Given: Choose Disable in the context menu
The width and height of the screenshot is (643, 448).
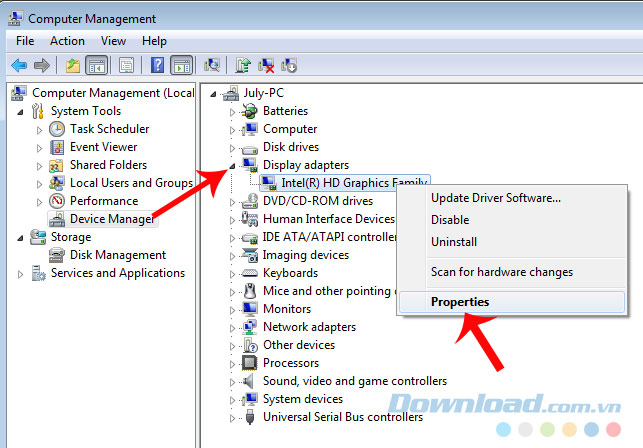Looking at the screenshot, I should pyautogui.click(x=512, y=220).
